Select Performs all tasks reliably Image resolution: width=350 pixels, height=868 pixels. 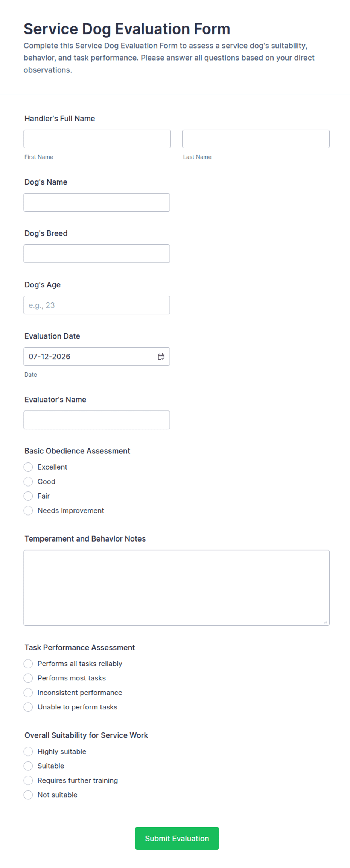[x=28, y=664]
